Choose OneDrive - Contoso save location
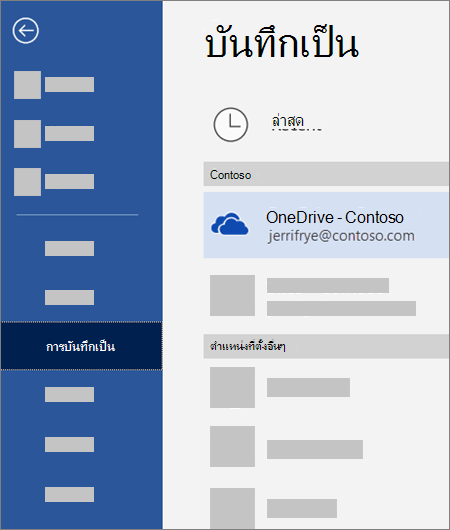This screenshot has height=530, width=450. point(326,225)
